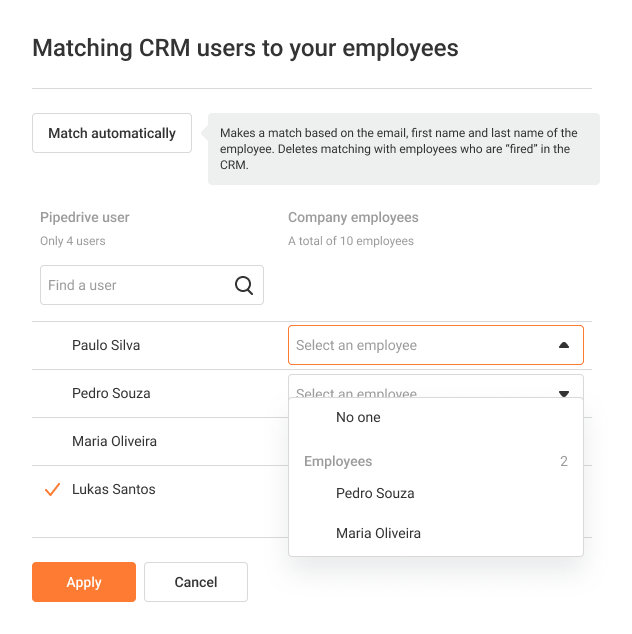Click the employee count 2 in dropdown
The image size is (632, 634).
564,461
